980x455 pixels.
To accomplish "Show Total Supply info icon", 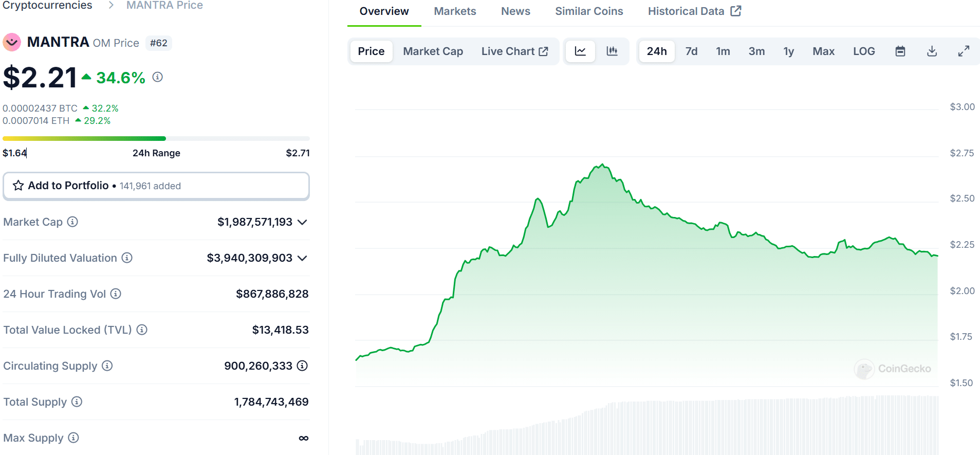I will coord(77,402).
